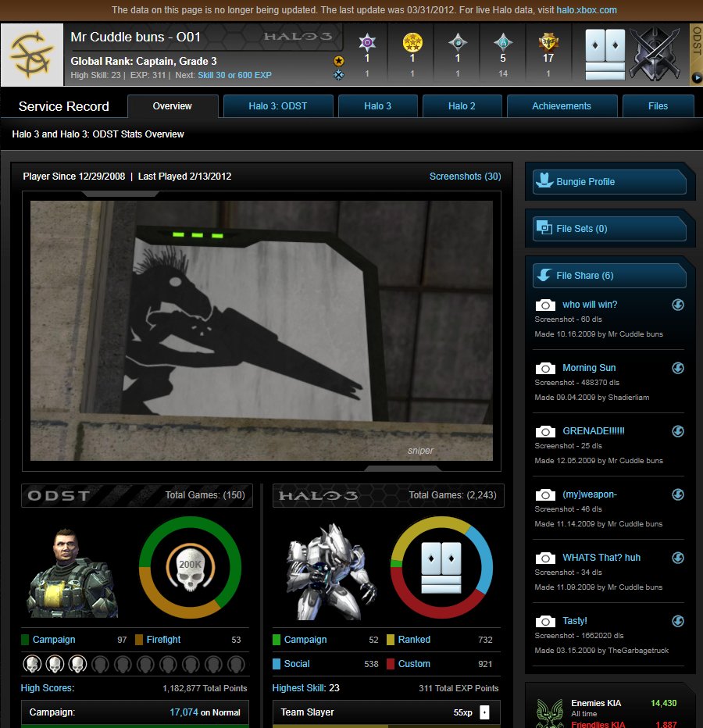Click the 200K skull ring chart

[x=191, y=567]
